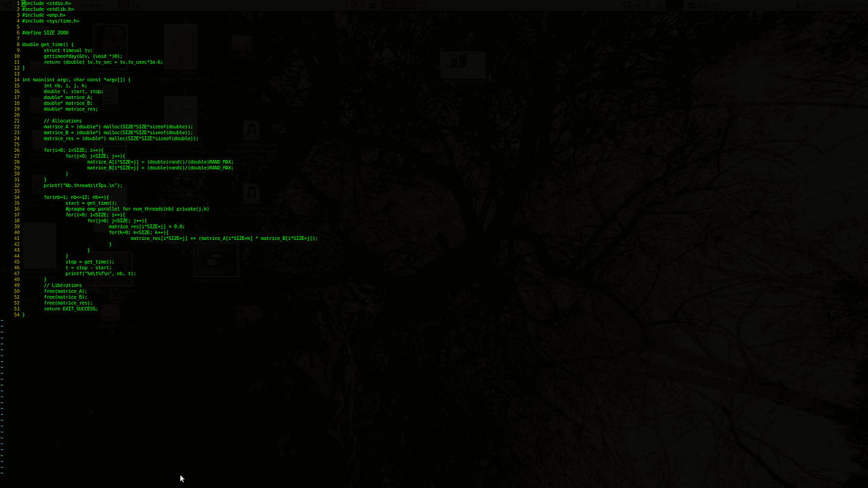
Task: Click 'double get_time()' function definition
Action: [x=47, y=45]
